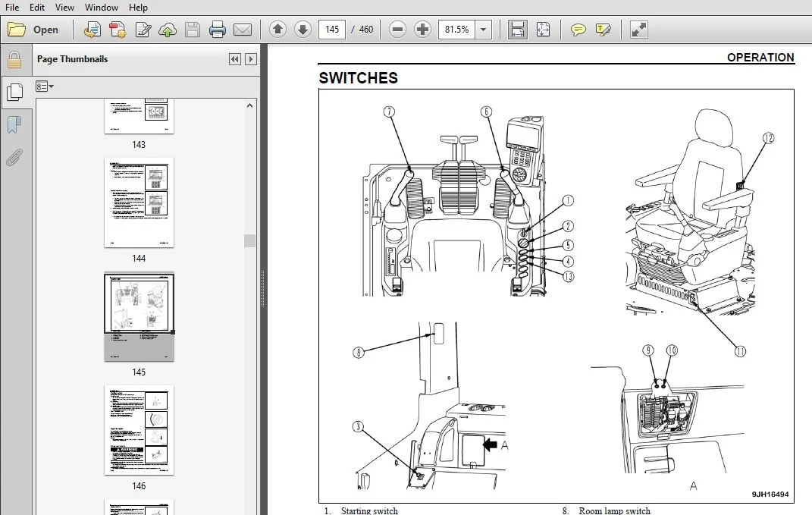Click the zoom percentage field 81.5%

(456, 30)
